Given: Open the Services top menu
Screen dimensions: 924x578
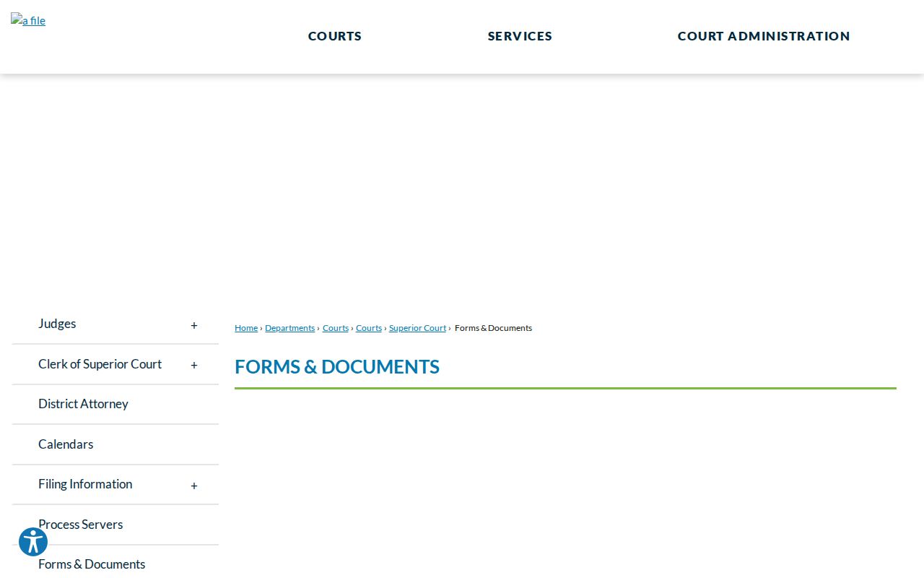Looking at the screenshot, I should pos(520,36).
